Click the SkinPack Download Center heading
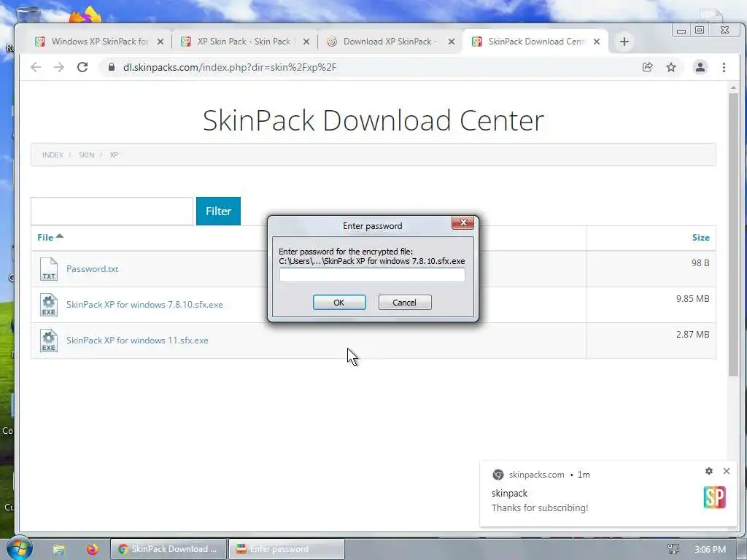The image size is (747, 560). (373, 120)
